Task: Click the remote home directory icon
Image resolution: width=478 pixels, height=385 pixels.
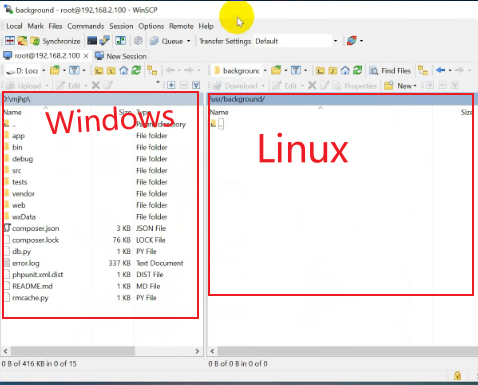Action: (345, 70)
